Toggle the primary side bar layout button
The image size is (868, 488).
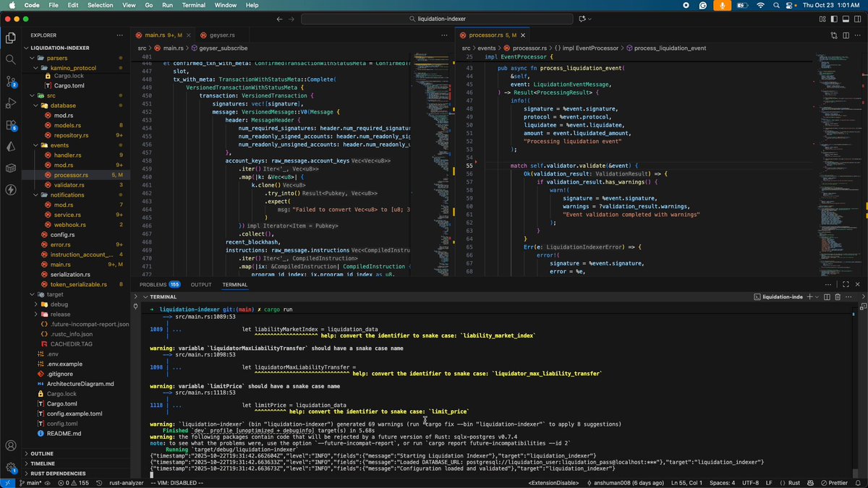pos(834,19)
